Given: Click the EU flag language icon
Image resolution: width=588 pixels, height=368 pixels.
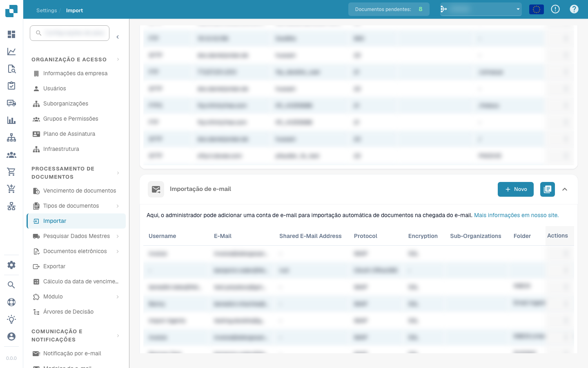Looking at the screenshot, I should [x=537, y=9].
